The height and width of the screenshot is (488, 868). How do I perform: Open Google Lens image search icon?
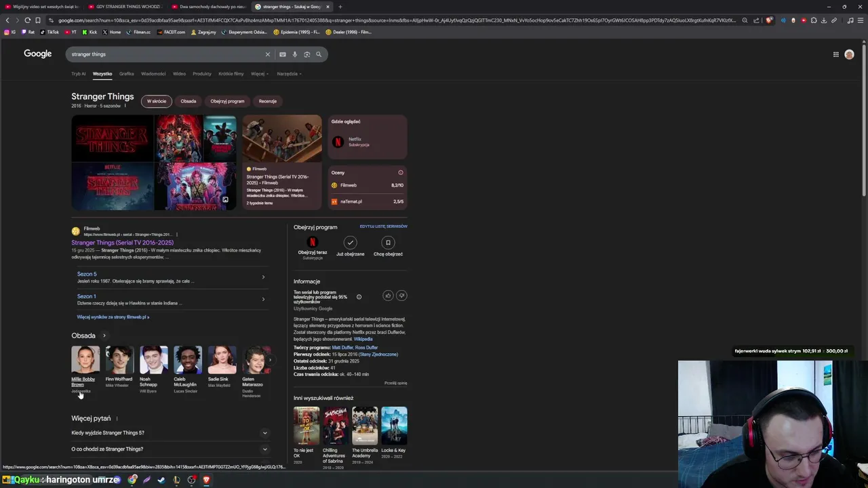pyautogui.click(x=307, y=54)
